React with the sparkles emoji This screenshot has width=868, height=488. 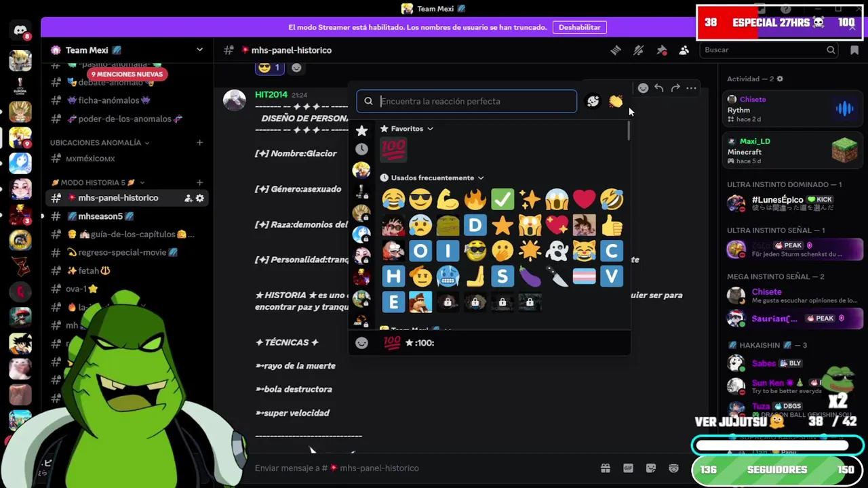(530, 199)
